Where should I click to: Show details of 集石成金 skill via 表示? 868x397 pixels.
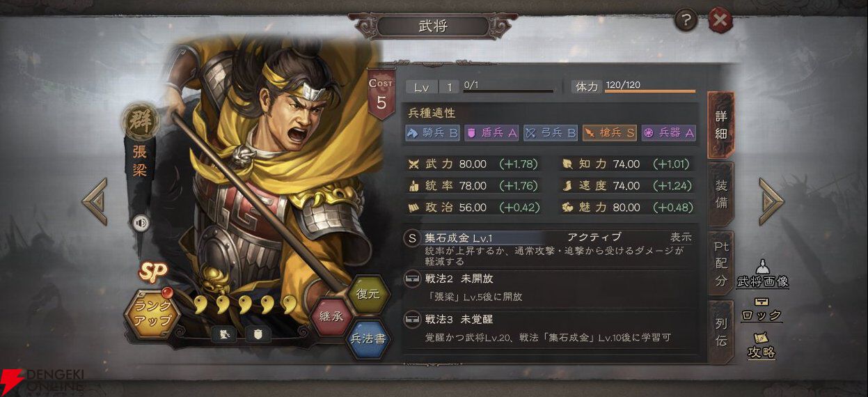click(681, 238)
